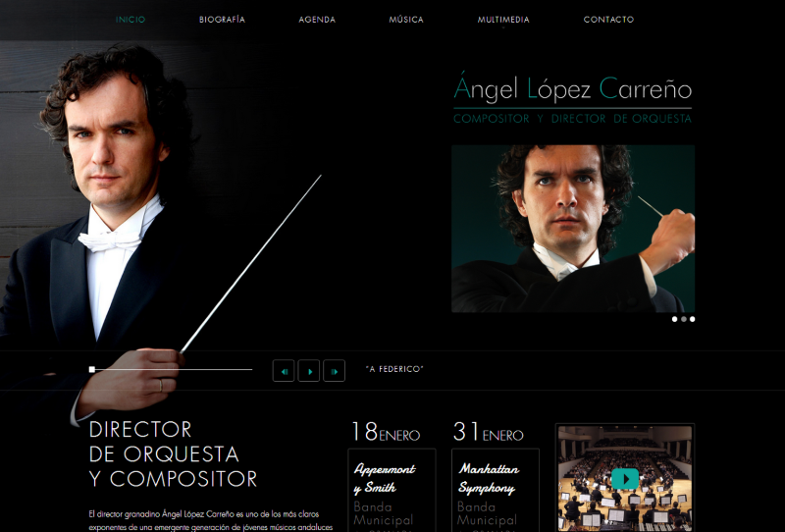Select the first slideshow dot

[x=674, y=319]
